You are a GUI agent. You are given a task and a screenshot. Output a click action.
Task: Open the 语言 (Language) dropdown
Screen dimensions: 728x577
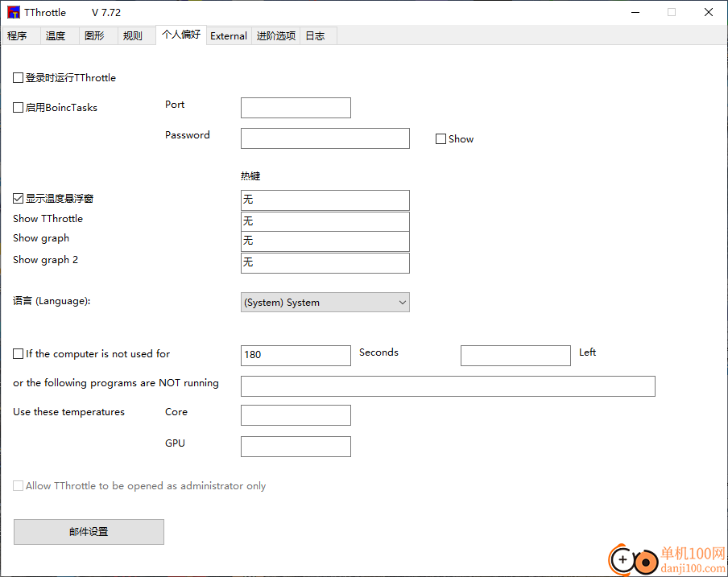(325, 302)
